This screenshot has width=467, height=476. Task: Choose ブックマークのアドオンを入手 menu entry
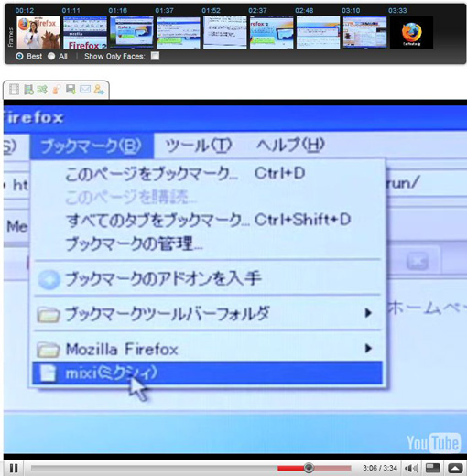point(208,278)
